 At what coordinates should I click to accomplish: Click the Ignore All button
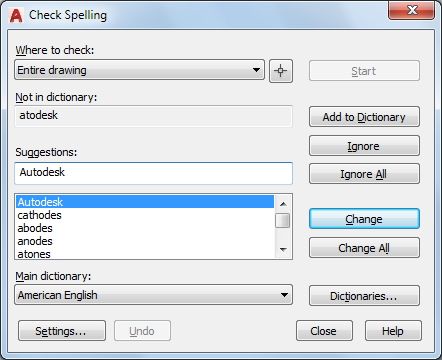point(364,174)
